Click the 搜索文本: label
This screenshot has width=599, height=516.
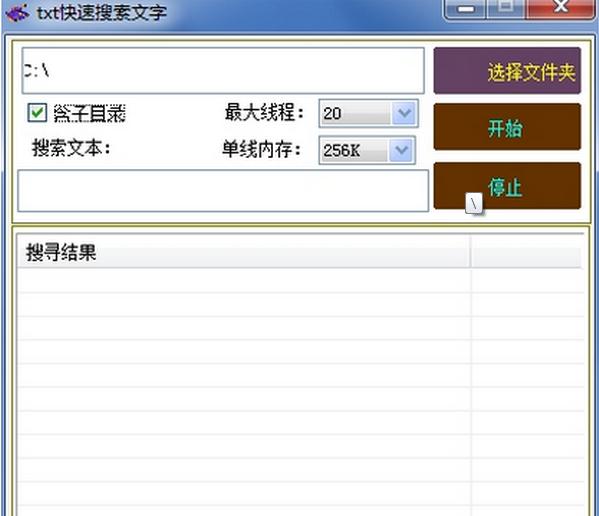[71, 148]
